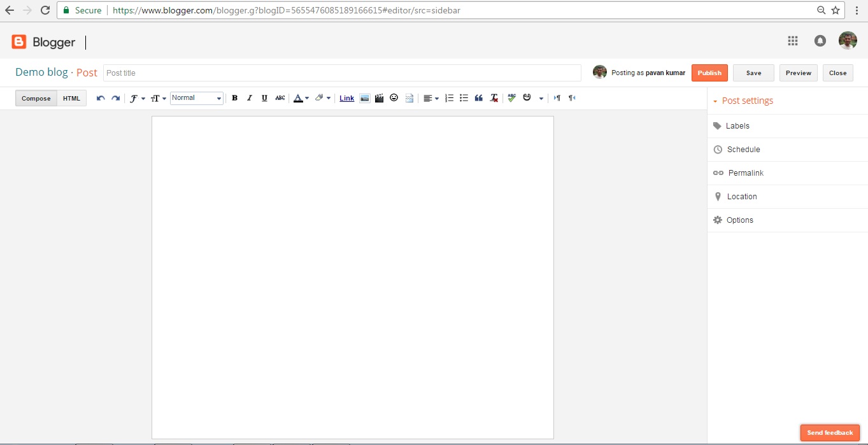Screen dimensions: 868x445
Task: Insert special characters with the smiley icon
Action: 394,98
